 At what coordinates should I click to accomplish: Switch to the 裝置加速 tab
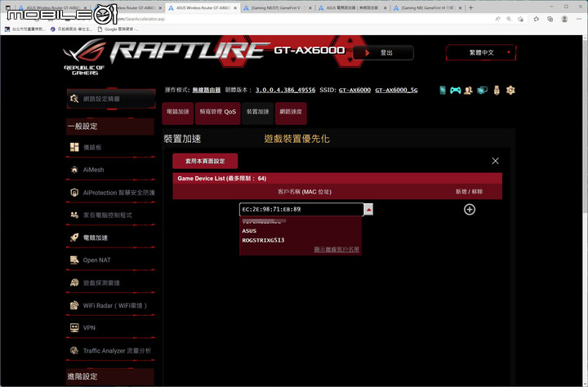(257, 112)
